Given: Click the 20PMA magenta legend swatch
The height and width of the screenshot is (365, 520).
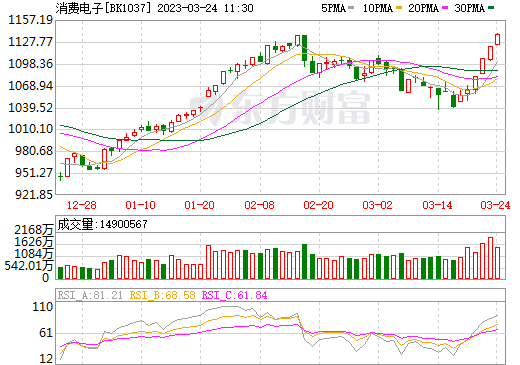Looking at the screenshot, I should [445, 8].
